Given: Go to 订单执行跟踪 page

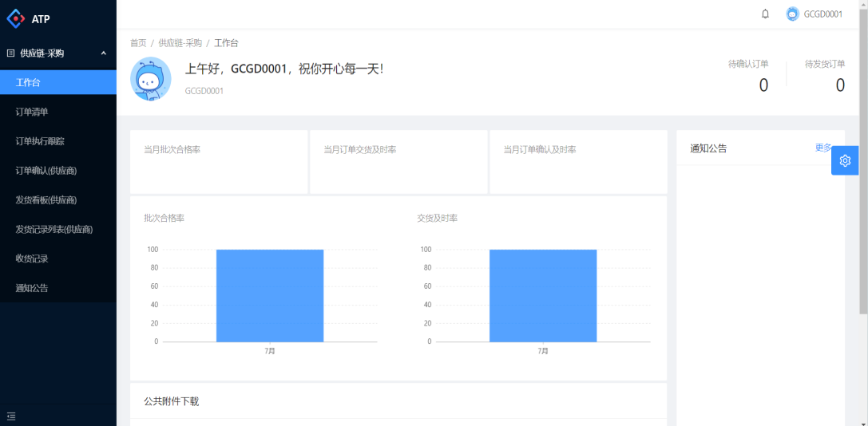Looking at the screenshot, I should [x=40, y=141].
